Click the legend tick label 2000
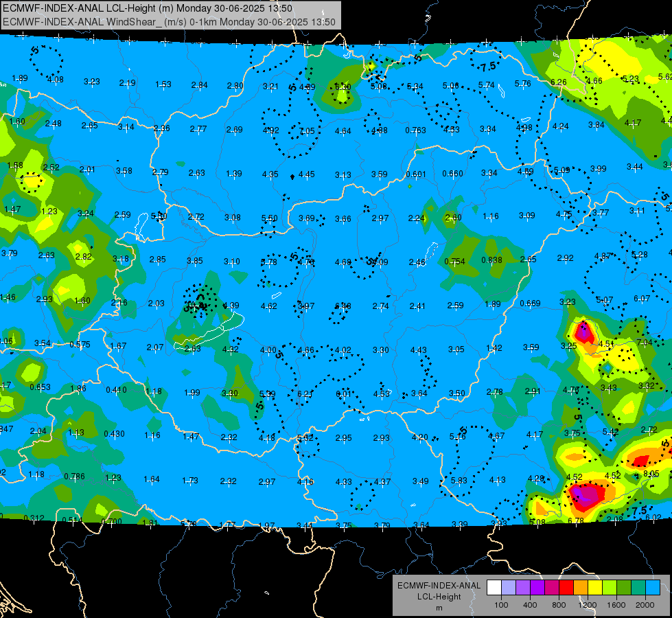This screenshot has width=672, height=618. pos(645,605)
